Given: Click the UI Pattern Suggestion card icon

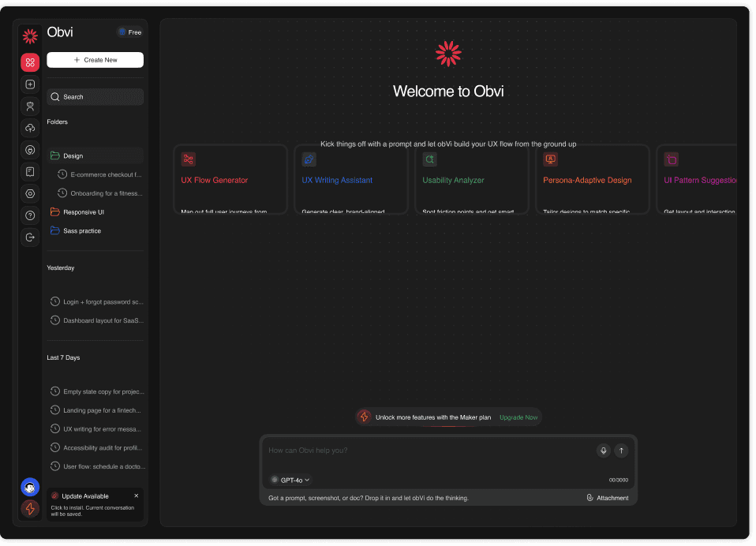Looking at the screenshot, I should pos(671,159).
